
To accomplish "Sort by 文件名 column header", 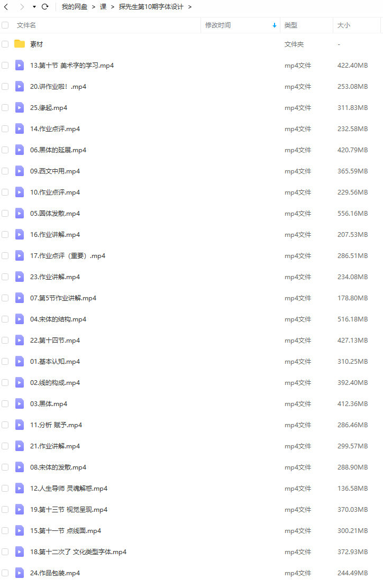I will [x=26, y=25].
